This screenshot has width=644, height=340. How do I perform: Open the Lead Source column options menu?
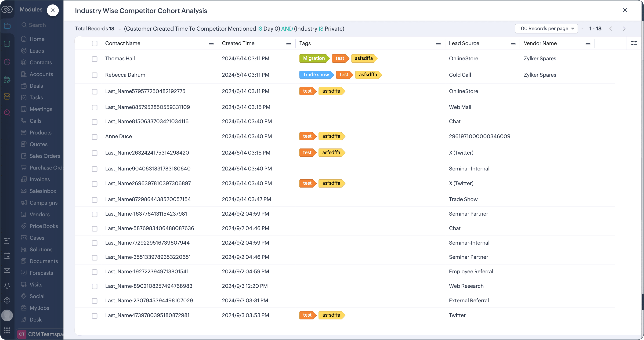[x=513, y=43]
